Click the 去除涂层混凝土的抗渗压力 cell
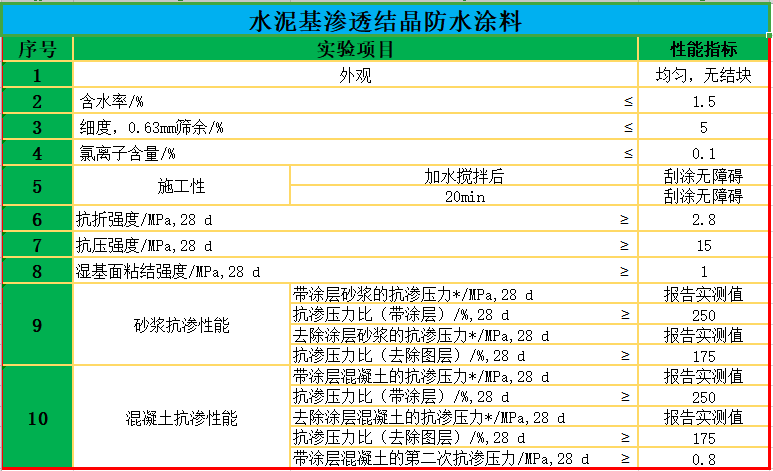The image size is (773, 471). click(x=464, y=417)
